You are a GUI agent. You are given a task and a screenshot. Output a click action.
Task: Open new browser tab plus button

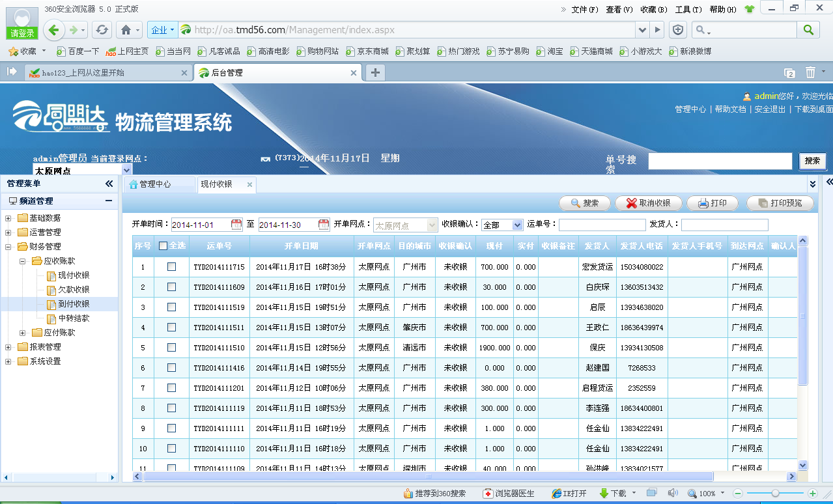point(375,72)
